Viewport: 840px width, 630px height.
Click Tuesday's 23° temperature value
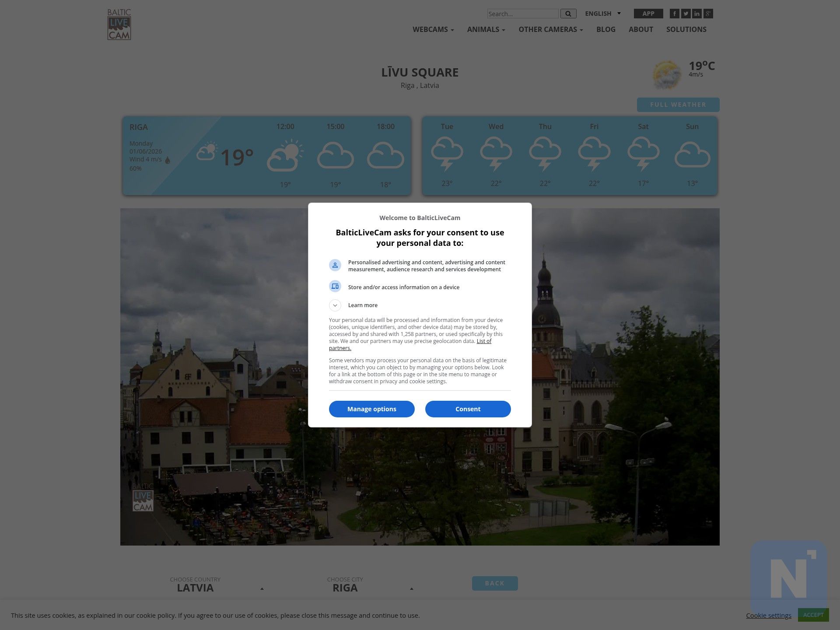pyautogui.click(x=447, y=183)
